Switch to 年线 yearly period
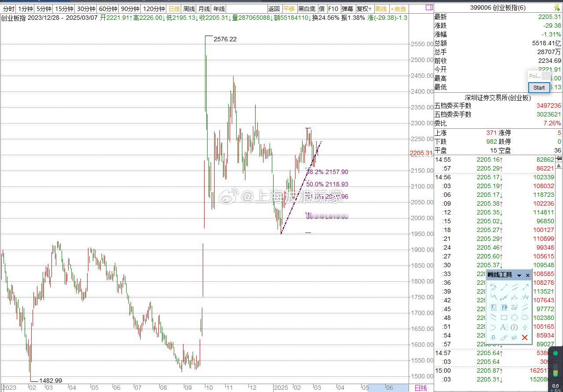 point(219,9)
